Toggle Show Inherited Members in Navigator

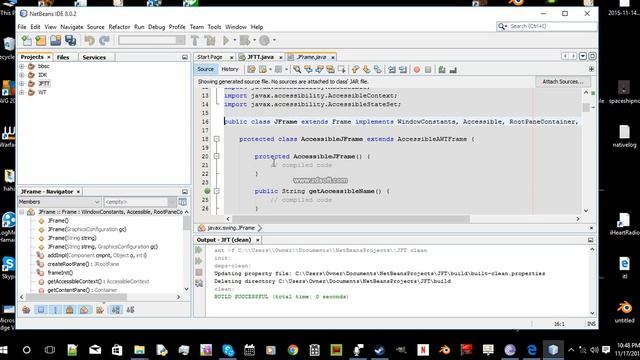point(26,310)
